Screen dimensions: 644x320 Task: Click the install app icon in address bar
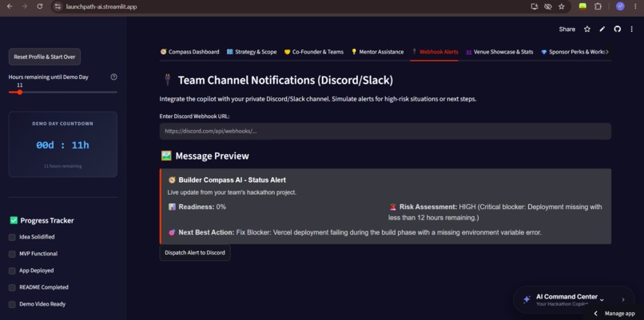[x=535, y=6]
